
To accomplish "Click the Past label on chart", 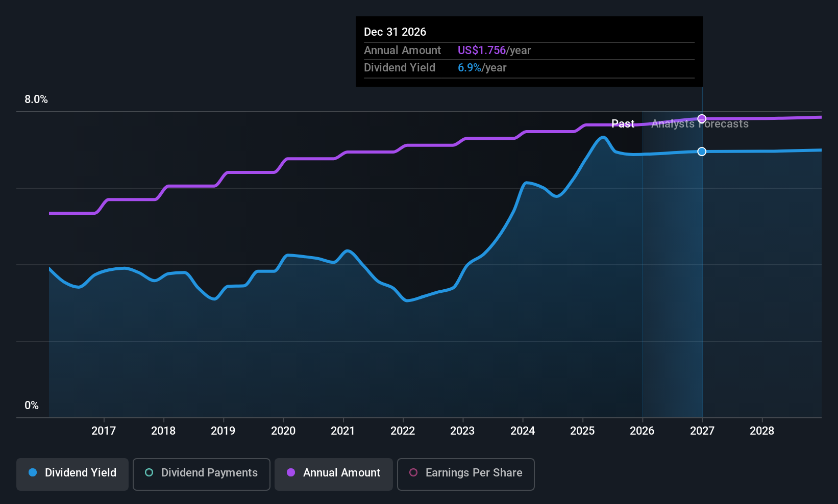I will (623, 124).
